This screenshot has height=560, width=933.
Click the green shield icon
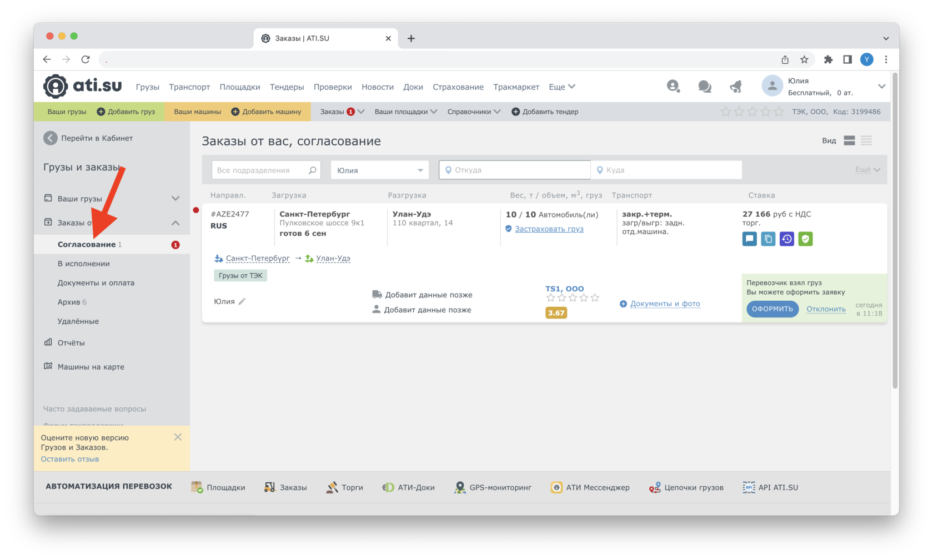[x=806, y=239]
